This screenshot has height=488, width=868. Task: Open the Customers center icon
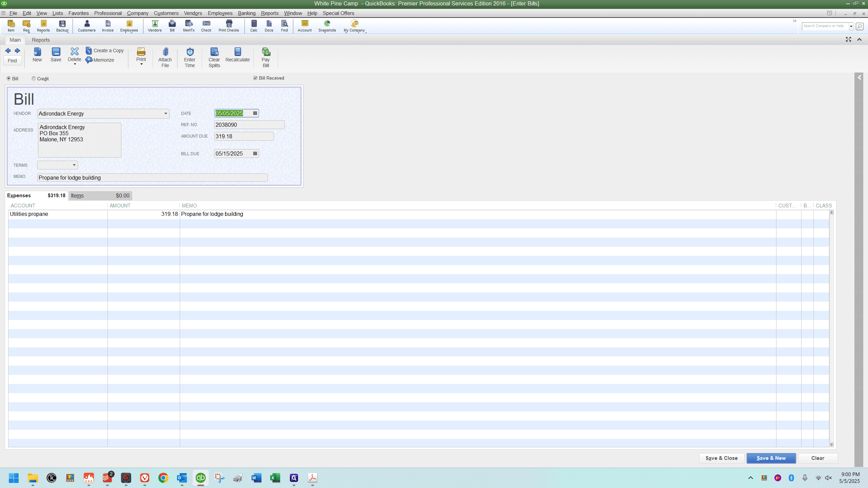point(87,26)
